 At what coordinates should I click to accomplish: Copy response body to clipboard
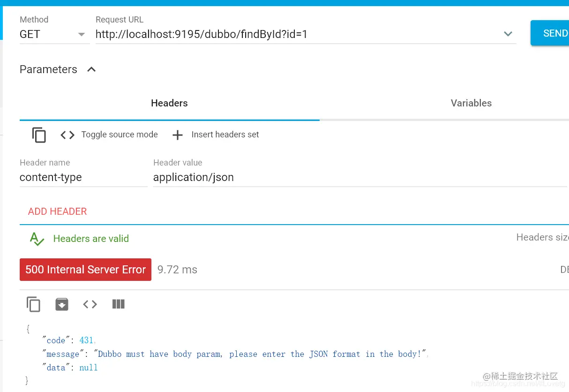[x=33, y=304]
